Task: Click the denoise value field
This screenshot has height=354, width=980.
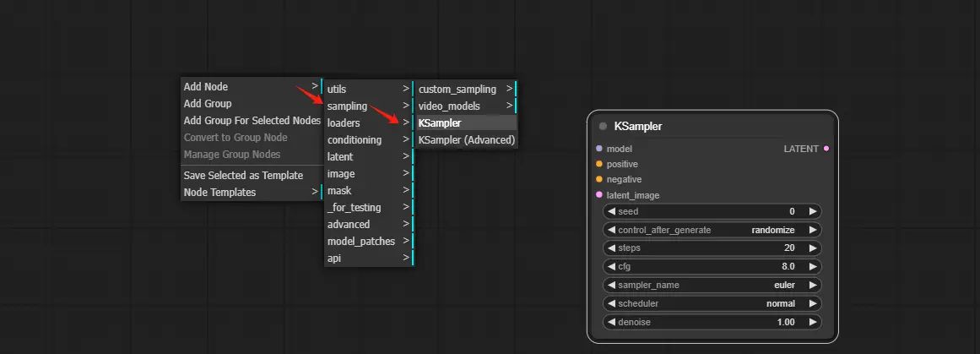Action: [x=712, y=322]
